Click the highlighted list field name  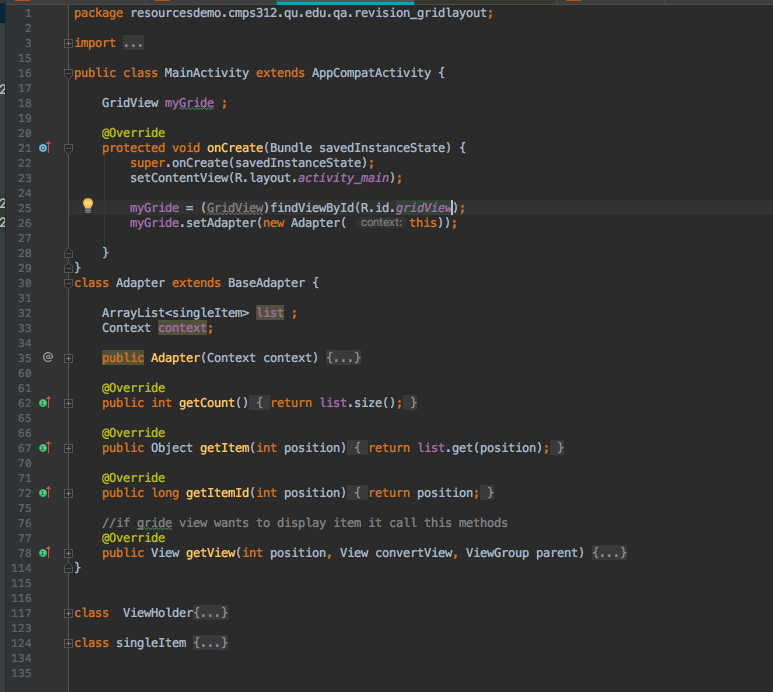coord(270,313)
